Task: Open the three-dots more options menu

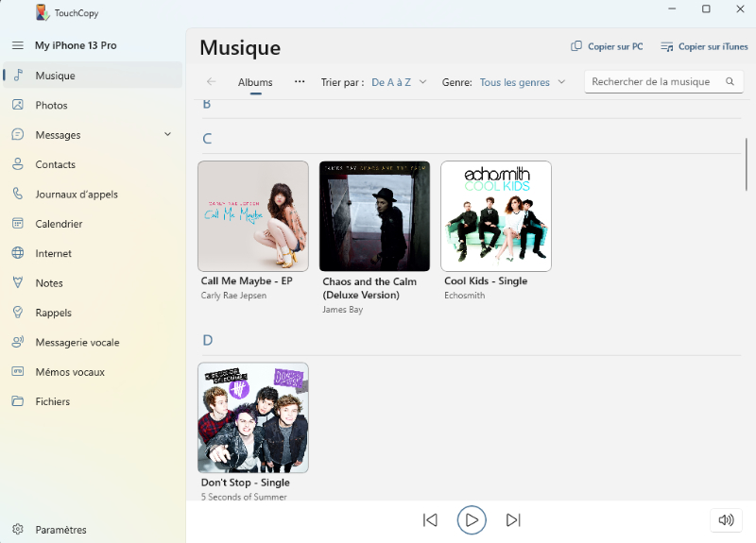Action: 300,81
